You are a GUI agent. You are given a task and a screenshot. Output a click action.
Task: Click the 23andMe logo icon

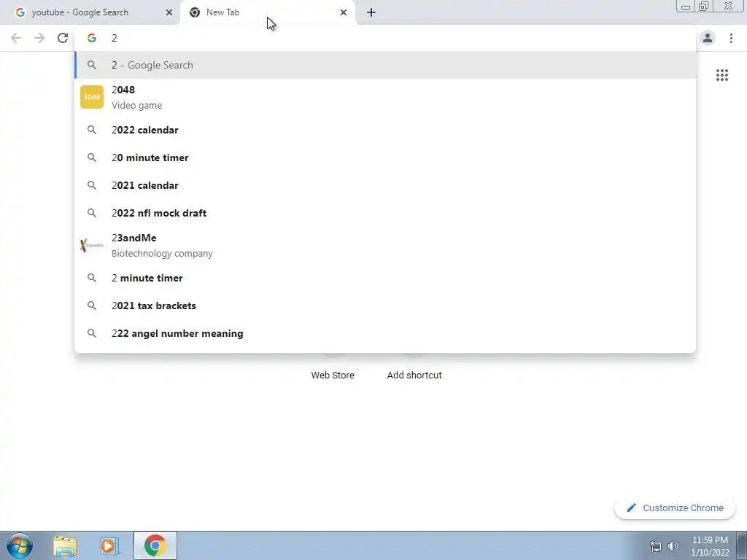coord(92,245)
